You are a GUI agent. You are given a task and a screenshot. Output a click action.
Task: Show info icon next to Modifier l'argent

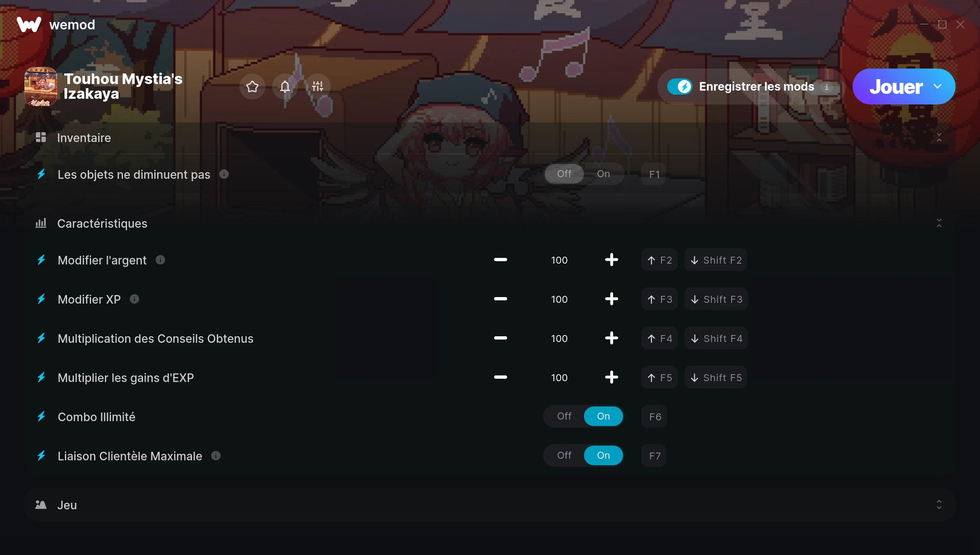(x=160, y=260)
